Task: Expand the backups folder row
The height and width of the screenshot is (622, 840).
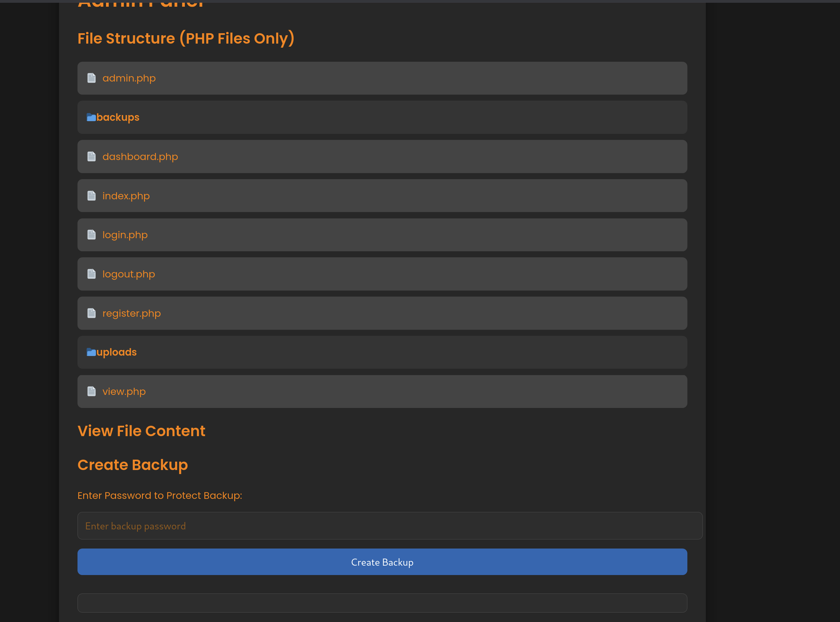Action: coord(118,117)
